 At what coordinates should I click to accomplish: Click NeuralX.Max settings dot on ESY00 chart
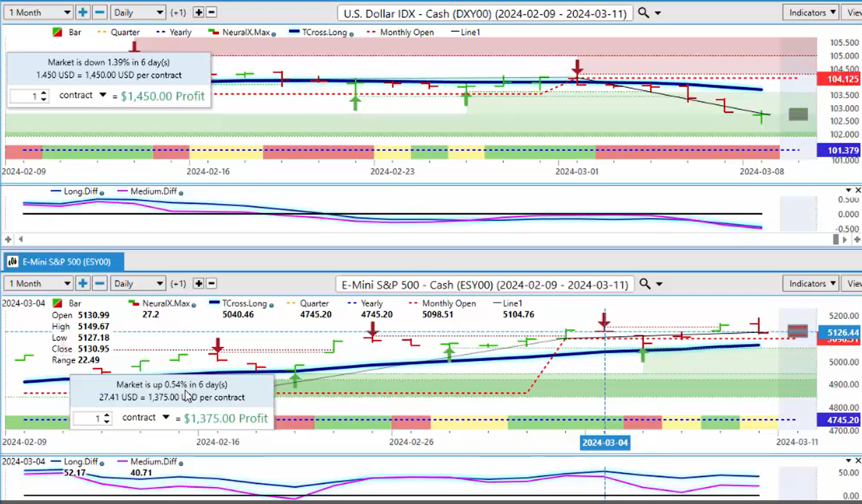193,305
